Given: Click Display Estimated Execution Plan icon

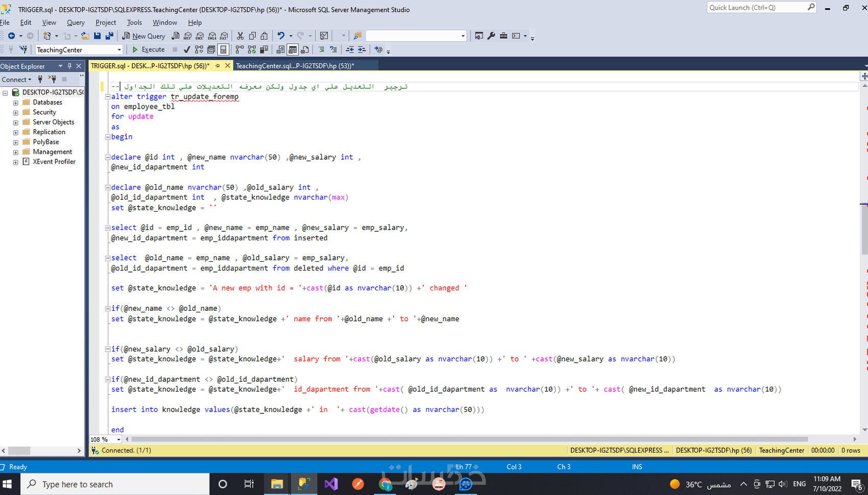Looking at the screenshot, I should pyautogui.click(x=199, y=49).
